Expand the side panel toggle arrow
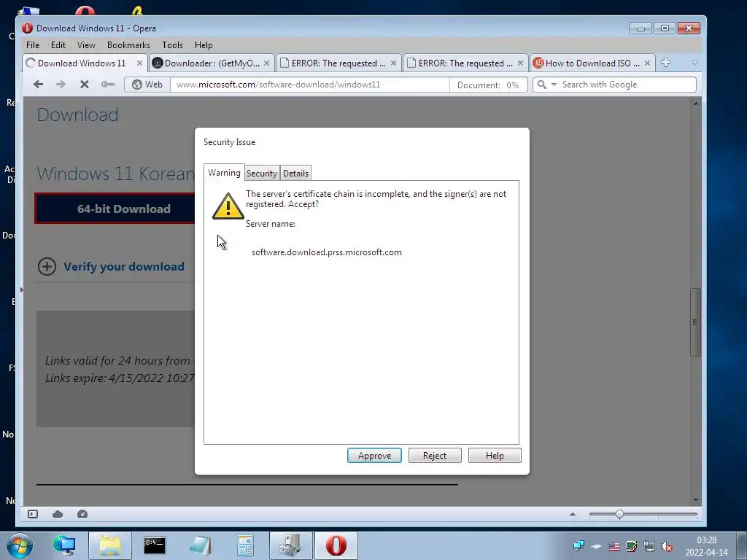Image resolution: width=747 pixels, height=560 pixels. click(21, 289)
